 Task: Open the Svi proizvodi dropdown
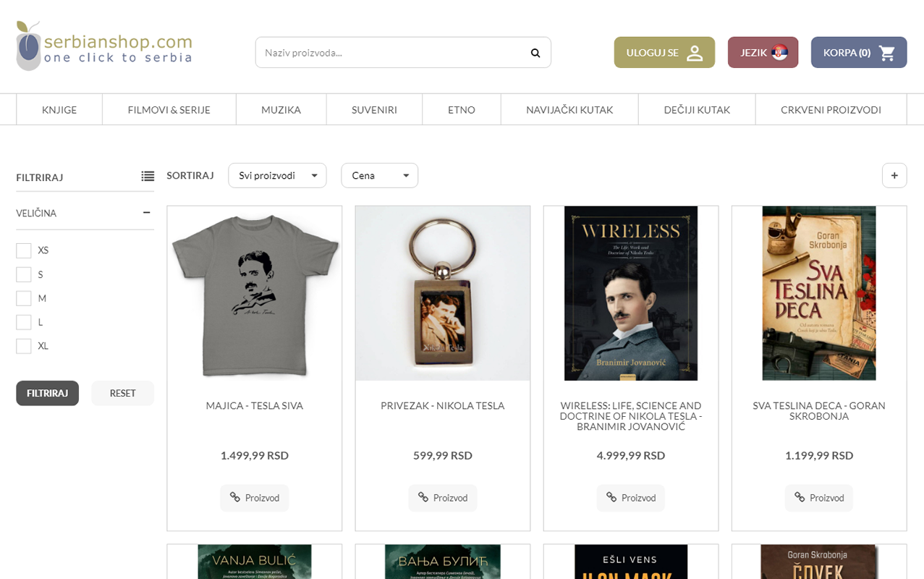[x=277, y=175]
